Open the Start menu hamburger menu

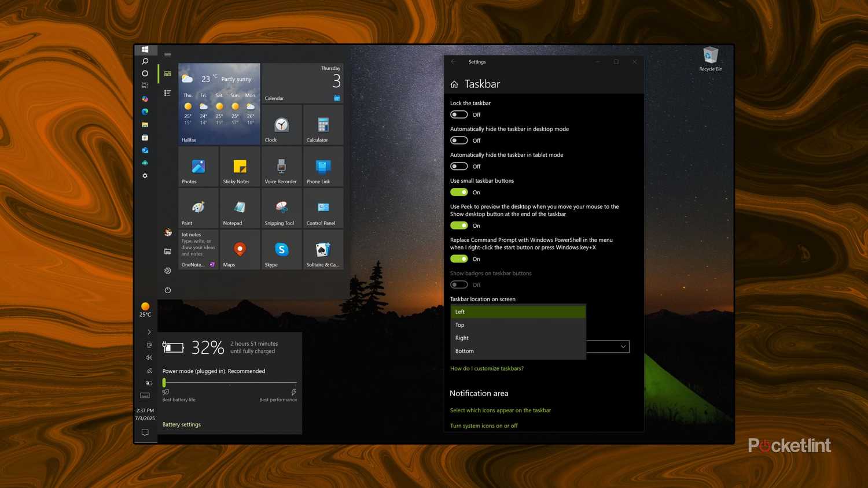(x=168, y=54)
